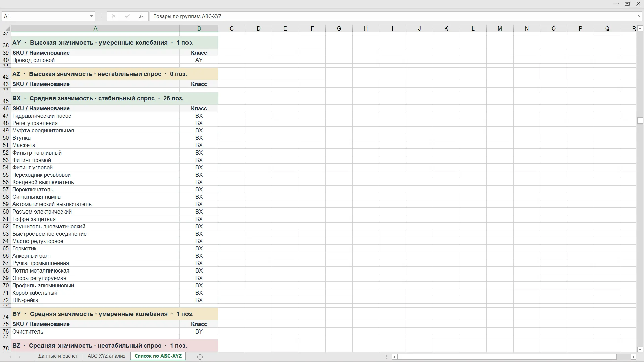
Task: Select column H header
Action: tap(366, 28)
